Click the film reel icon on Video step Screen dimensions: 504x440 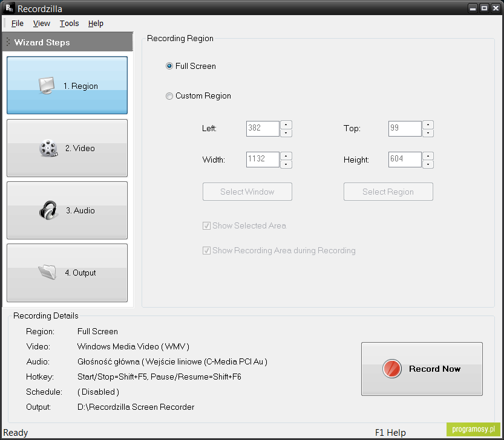point(48,149)
